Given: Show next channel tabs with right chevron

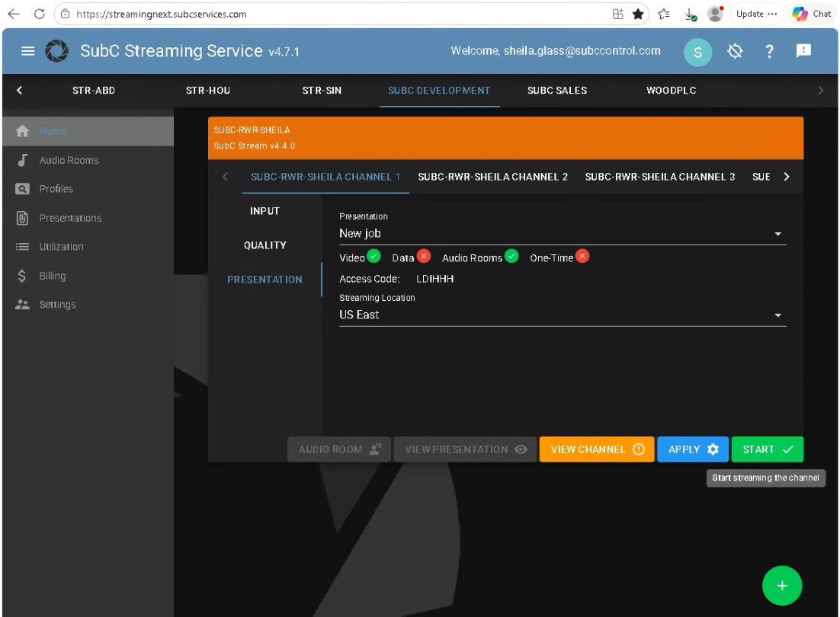Looking at the screenshot, I should tap(787, 177).
